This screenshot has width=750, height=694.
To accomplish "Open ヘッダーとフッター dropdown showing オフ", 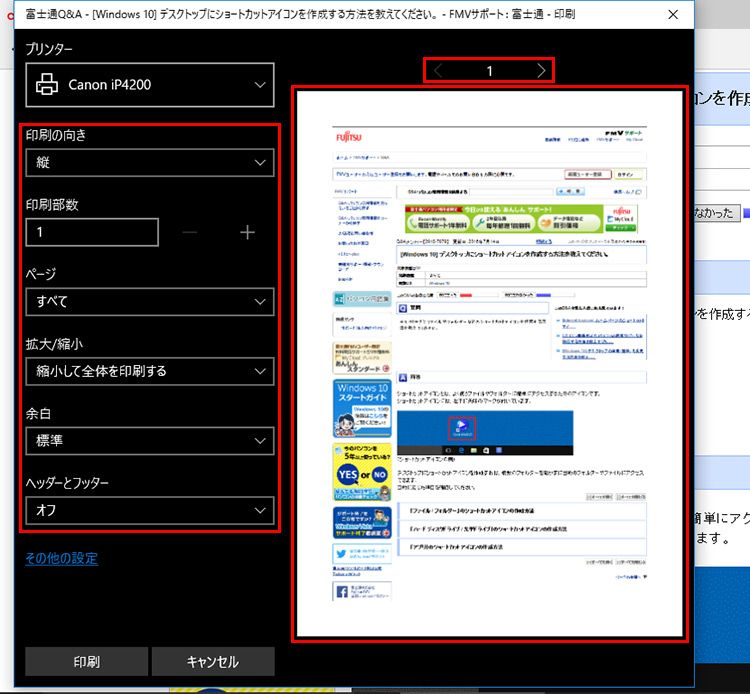I will click(x=149, y=510).
